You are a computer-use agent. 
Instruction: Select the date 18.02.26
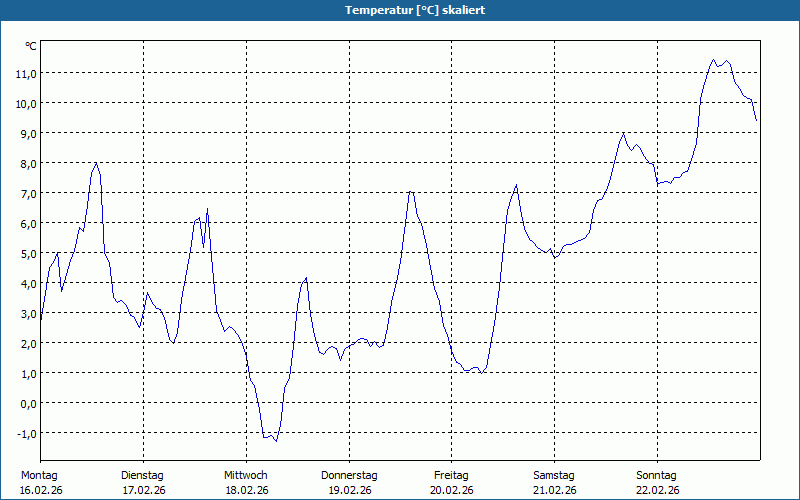point(247,491)
